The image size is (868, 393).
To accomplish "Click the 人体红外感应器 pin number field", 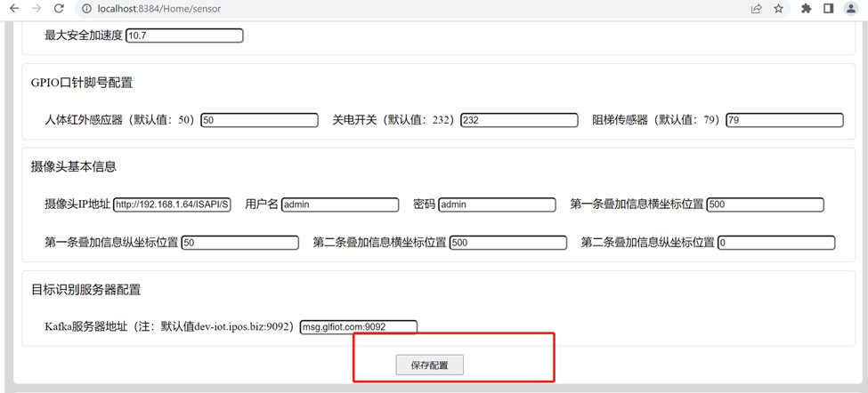I will tap(259, 120).
